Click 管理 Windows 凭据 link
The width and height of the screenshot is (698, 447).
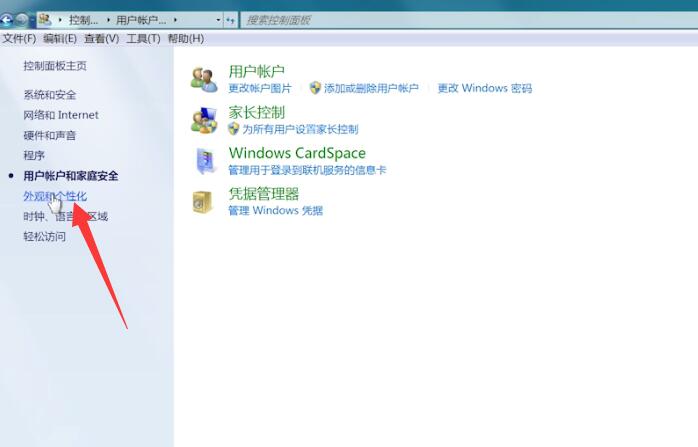pyautogui.click(x=276, y=211)
